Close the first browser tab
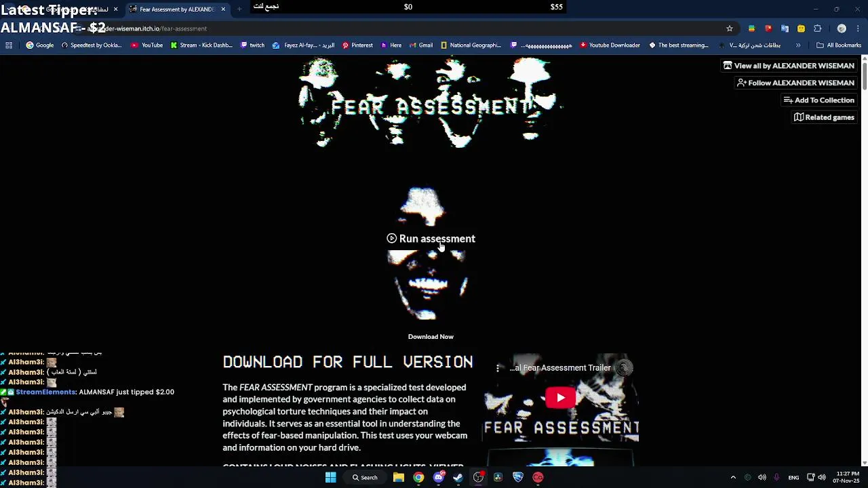This screenshot has height=488, width=868. coord(115,9)
